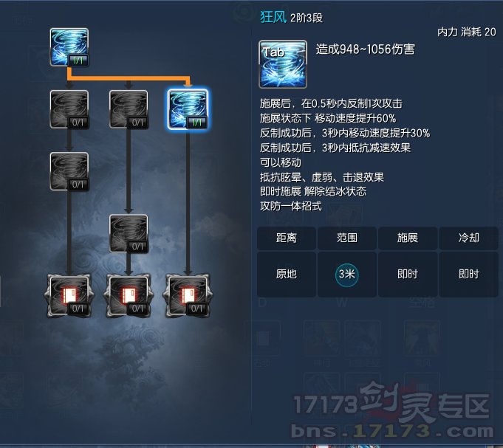Click the 范围 stat header

pyautogui.click(x=346, y=238)
